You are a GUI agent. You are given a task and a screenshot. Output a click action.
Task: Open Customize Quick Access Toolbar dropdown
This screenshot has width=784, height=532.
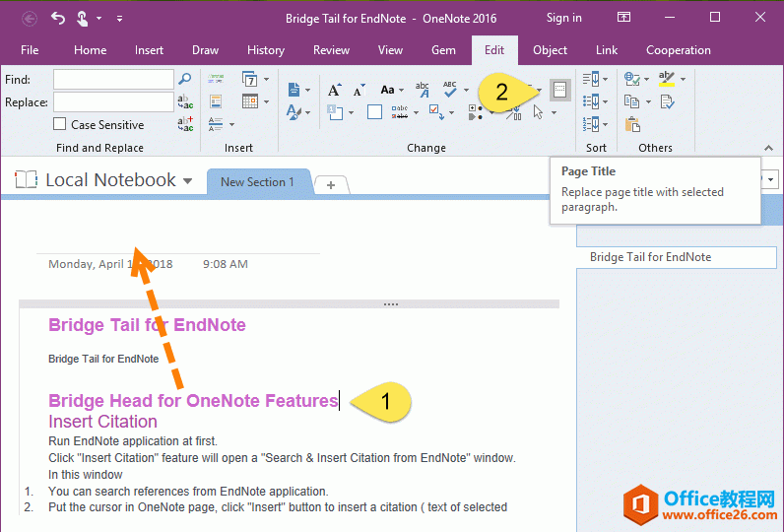tap(119, 18)
